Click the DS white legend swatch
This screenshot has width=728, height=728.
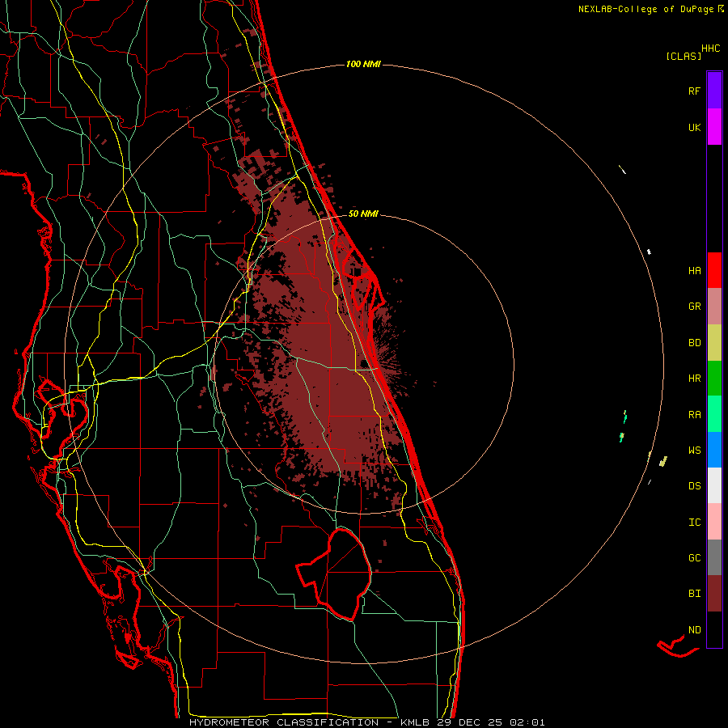[x=714, y=485]
